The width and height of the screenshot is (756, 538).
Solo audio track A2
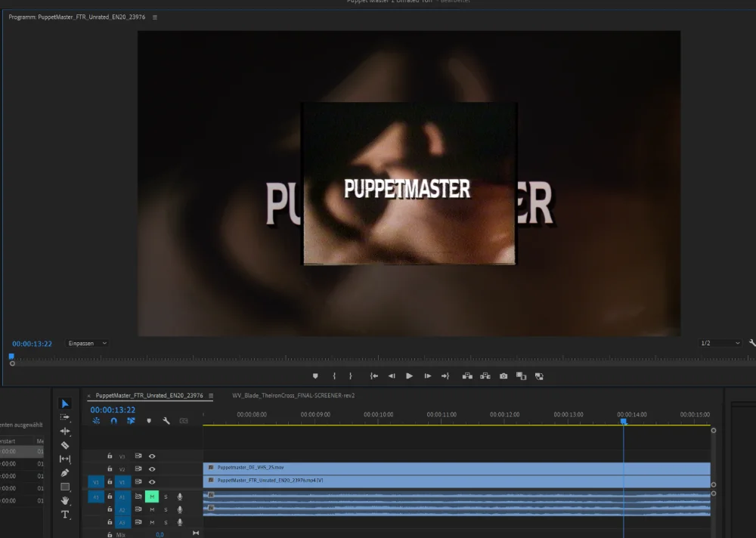[x=166, y=510]
